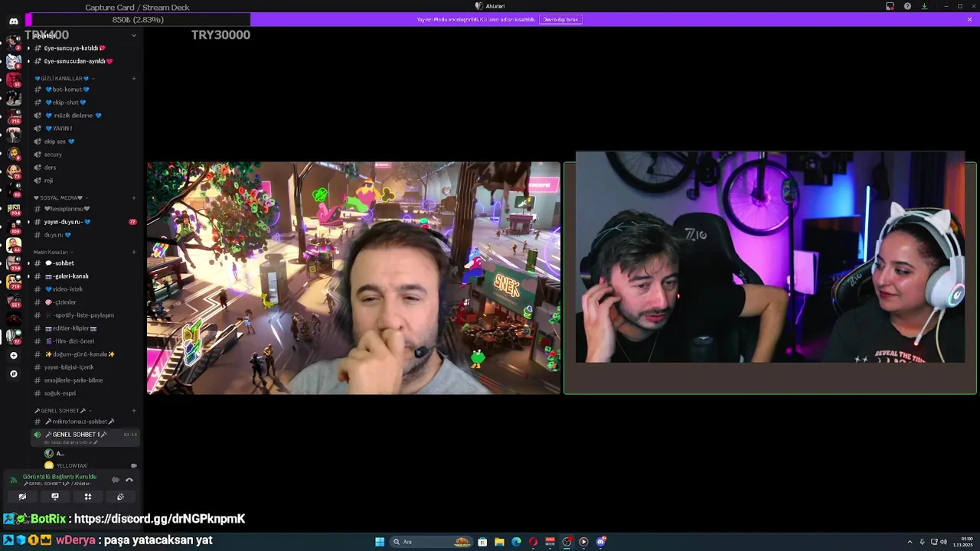The height and width of the screenshot is (551, 980).
Task: Open the -çizimler channel
Action: coord(84,302)
